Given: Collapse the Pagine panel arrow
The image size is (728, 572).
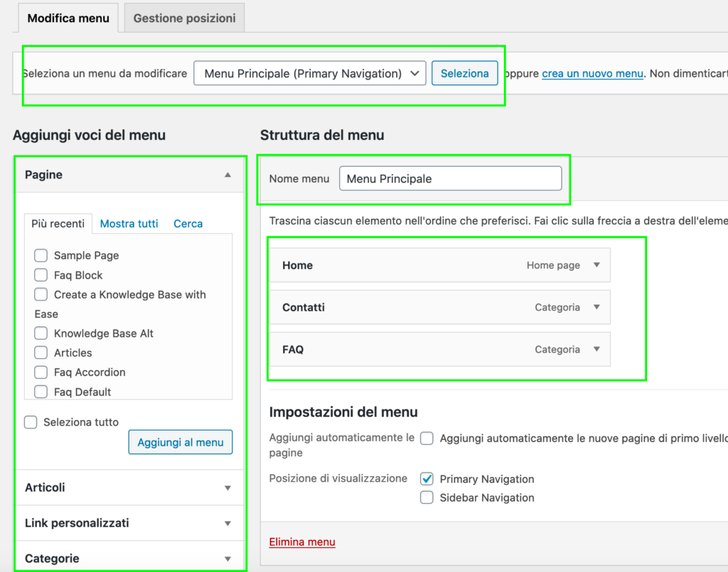Looking at the screenshot, I should coord(227,175).
